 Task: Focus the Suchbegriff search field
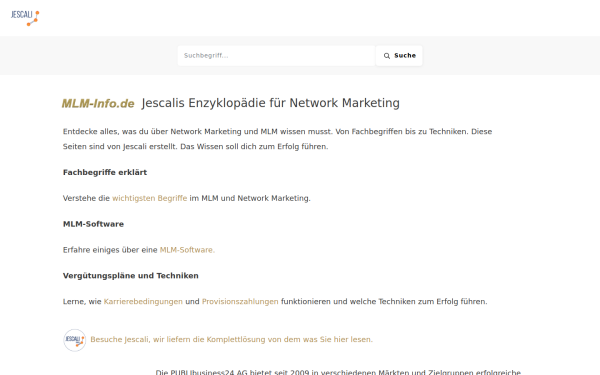pyautogui.click(x=276, y=56)
